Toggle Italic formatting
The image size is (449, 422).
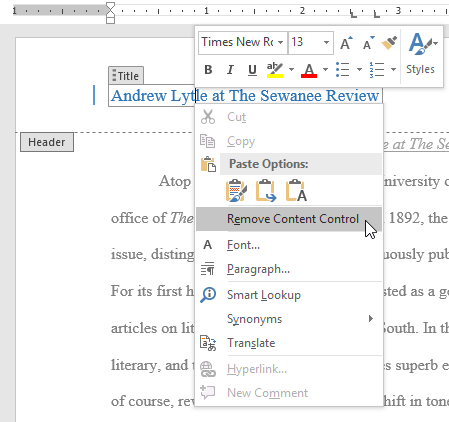230,70
